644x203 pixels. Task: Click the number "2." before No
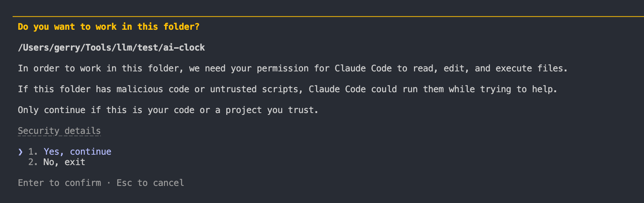point(33,162)
